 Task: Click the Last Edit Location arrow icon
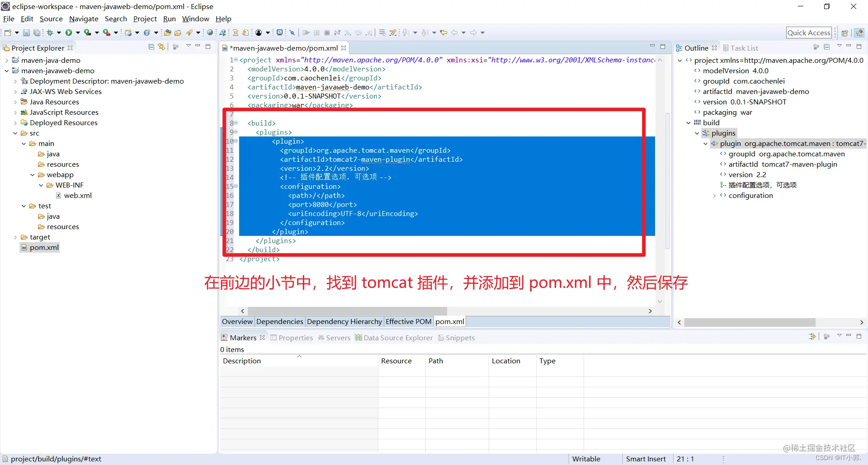(x=444, y=33)
